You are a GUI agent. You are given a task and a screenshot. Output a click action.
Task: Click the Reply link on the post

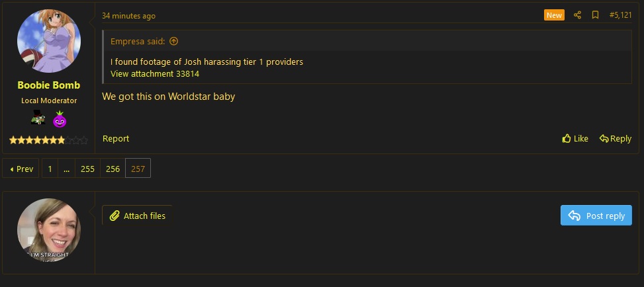(616, 139)
